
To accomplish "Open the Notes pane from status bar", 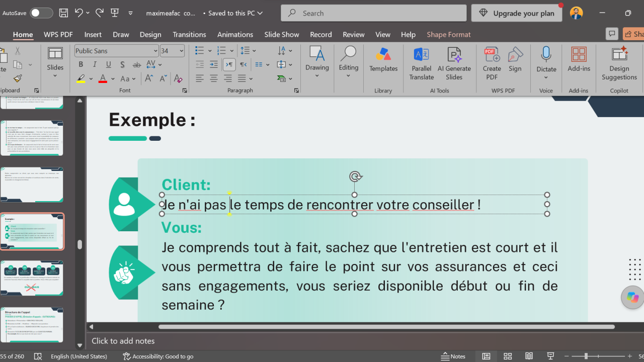I will click(x=453, y=356).
